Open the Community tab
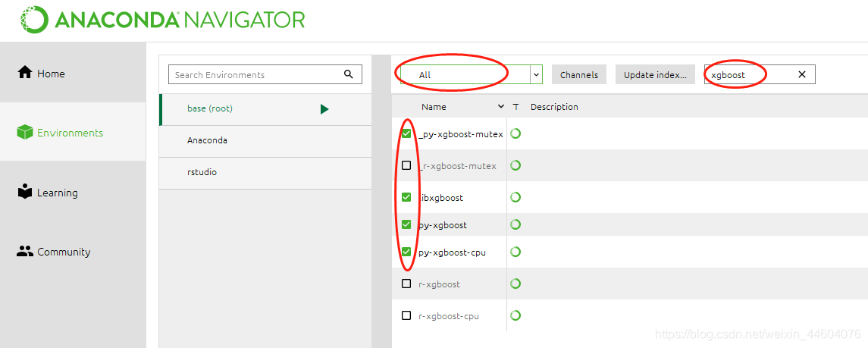868x348 pixels. click(73, 252)
